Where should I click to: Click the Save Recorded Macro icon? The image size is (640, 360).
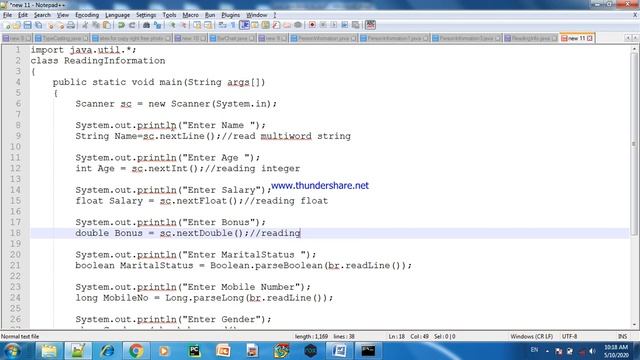tap(356, 25)
